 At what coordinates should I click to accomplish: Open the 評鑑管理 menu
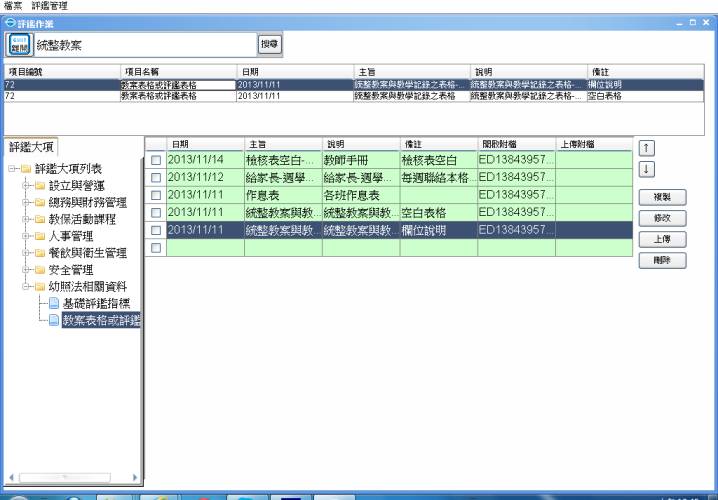click(x=49, y=6)
